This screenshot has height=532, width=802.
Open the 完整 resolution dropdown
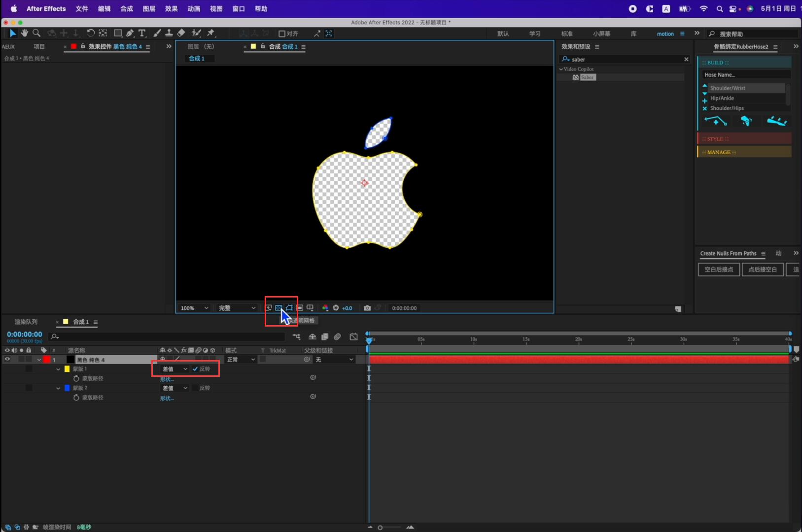click(x=237, y=308)
